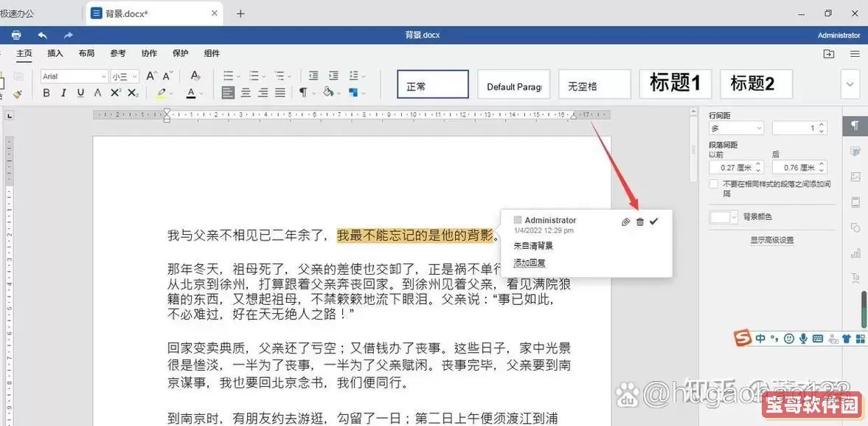Click the 添加回复 link in the comment

pyautogui.click(x=530, y=263)
